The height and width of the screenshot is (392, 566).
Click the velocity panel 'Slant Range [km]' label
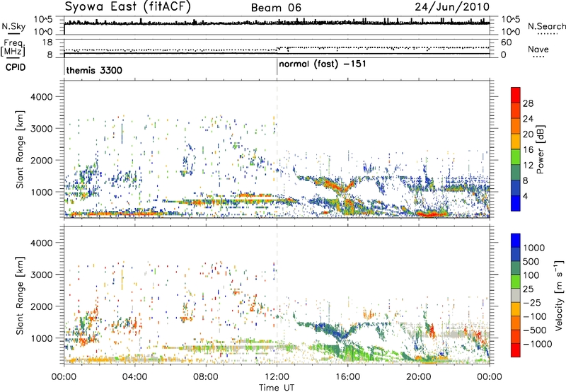tap(20, 295)
